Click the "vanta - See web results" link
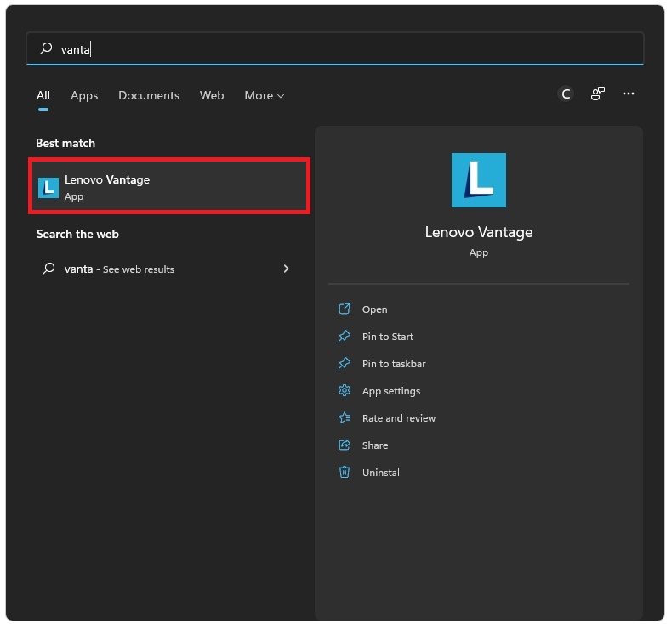672x624 pixels. point(119,269)
